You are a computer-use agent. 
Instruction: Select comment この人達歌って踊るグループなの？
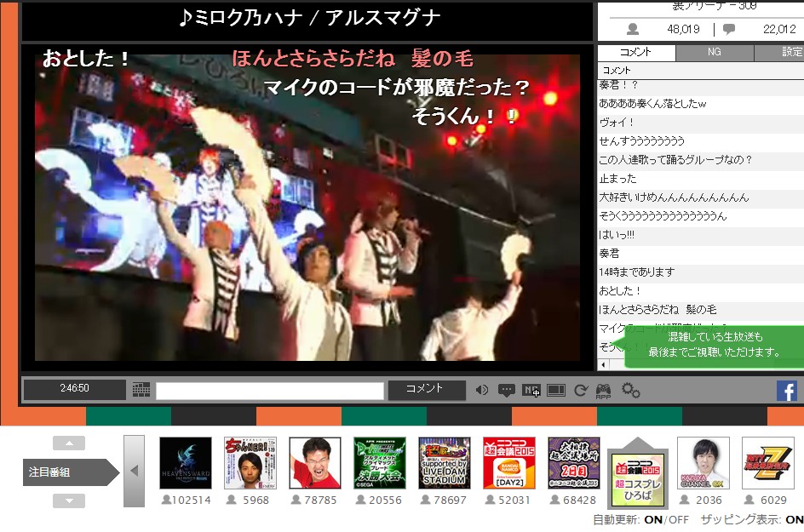point(700,160)
